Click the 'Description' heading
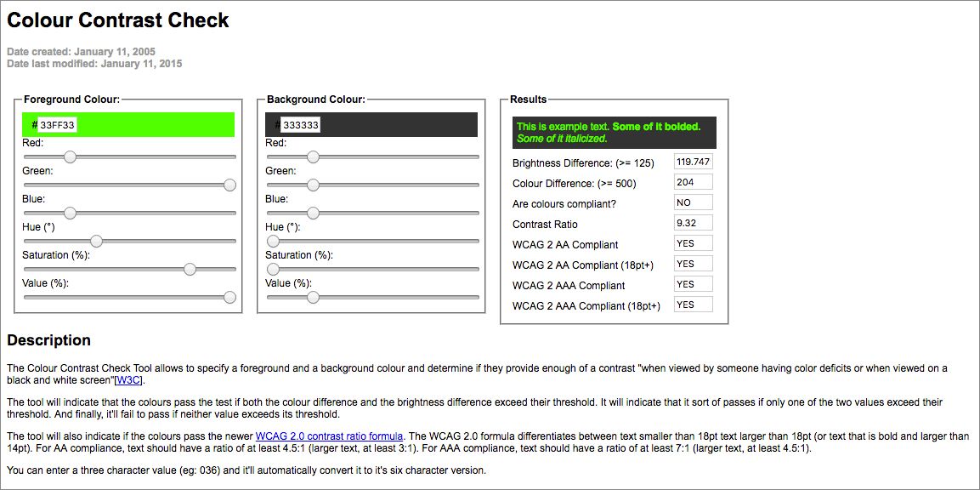 tap(48, 340)
